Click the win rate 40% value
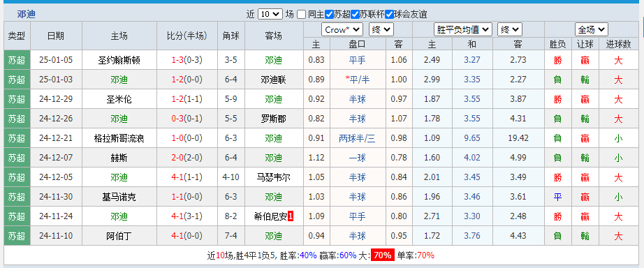 click(308, 255)
